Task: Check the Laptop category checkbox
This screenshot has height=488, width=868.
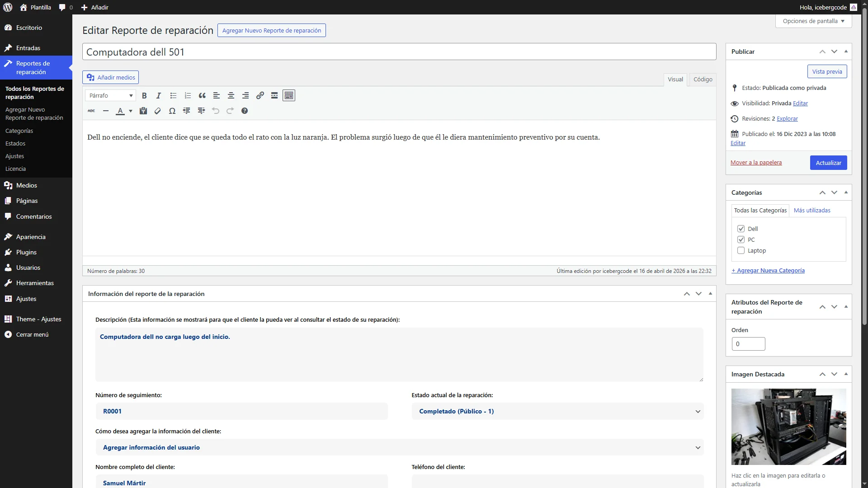Action: [x=741, y=250]
